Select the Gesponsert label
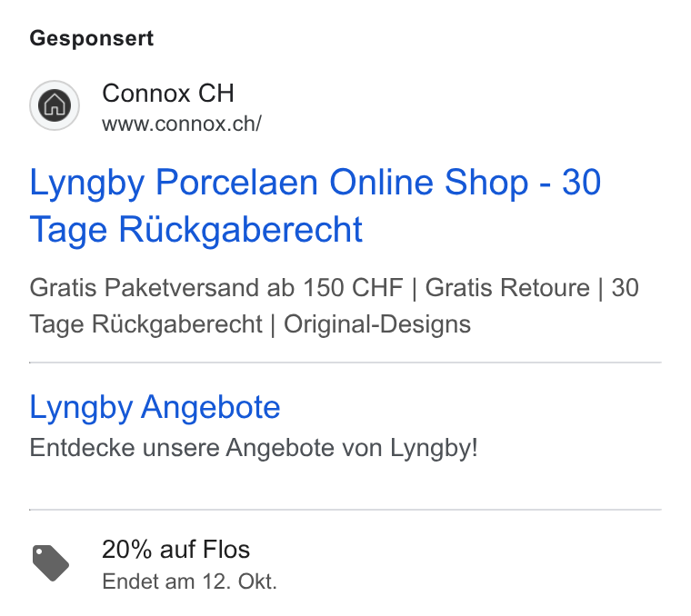The height and width of the screenshot is (616, 691). (x=92, y=38)
